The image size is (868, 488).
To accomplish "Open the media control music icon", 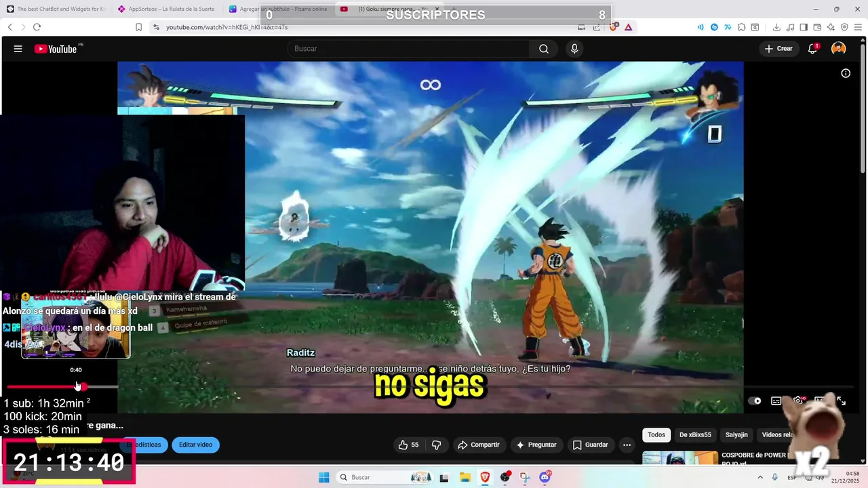I will pos(790,27).
